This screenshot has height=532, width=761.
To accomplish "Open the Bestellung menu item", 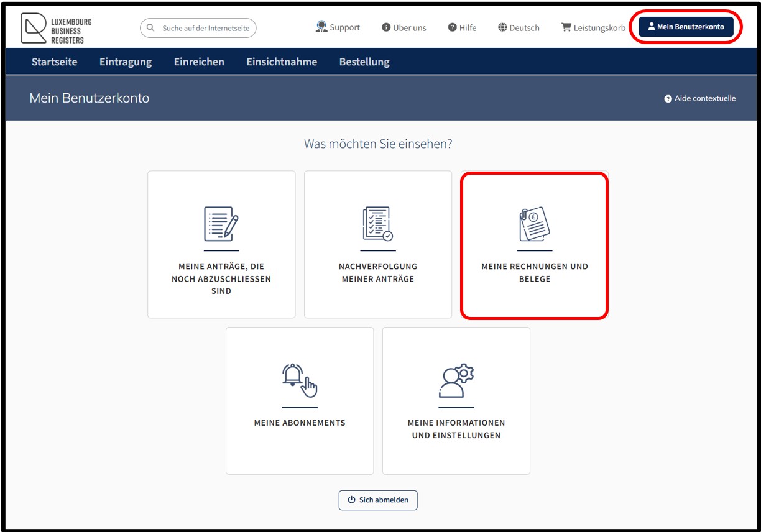I will pyautogui.click(x=364, y=62).
